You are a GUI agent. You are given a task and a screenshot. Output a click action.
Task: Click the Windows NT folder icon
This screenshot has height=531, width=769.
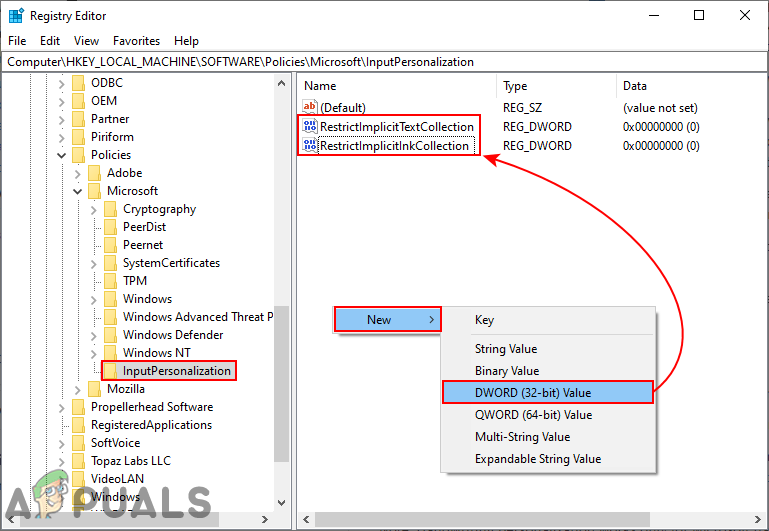point(110,353)
